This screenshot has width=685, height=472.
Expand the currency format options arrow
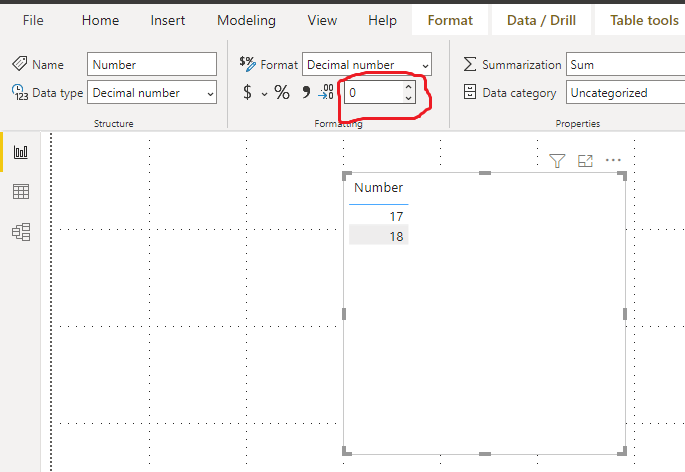coord(264,94)
